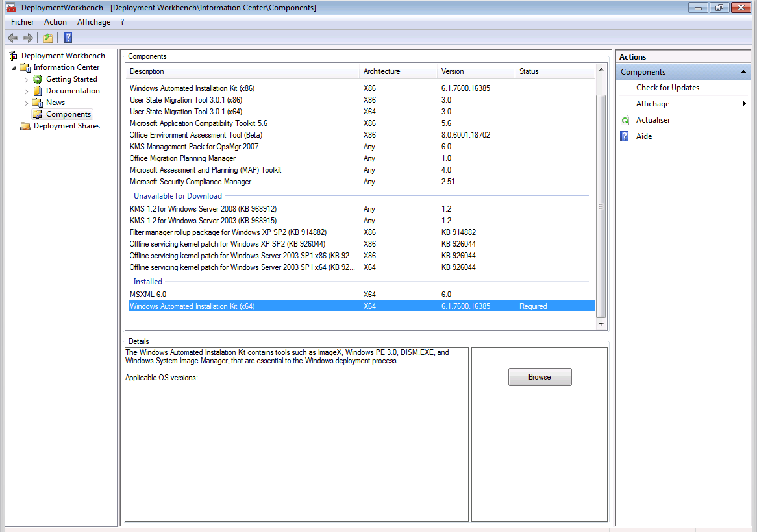Expand the Documentation tree node
This screenshot has width=757, height=532.
(27, 91)
